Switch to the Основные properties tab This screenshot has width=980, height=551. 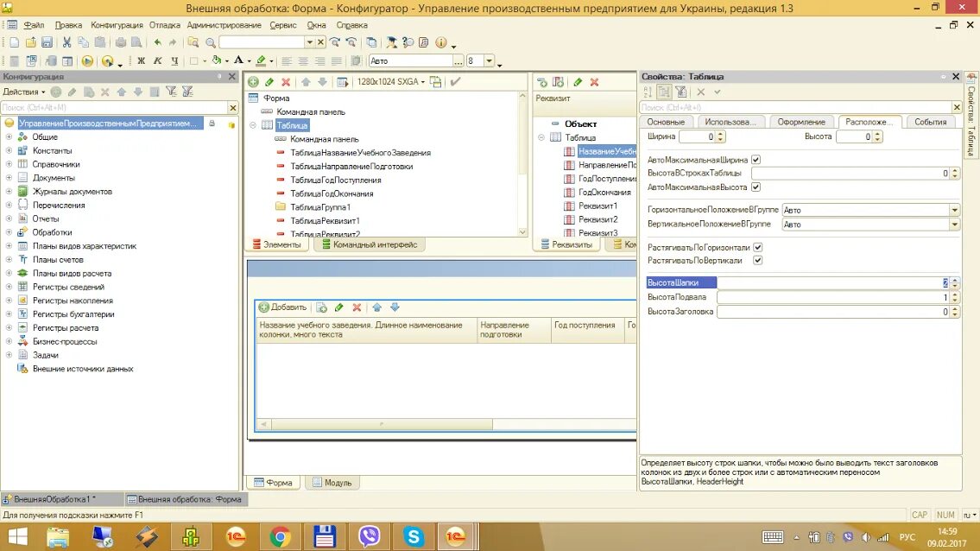coord(666,122)
